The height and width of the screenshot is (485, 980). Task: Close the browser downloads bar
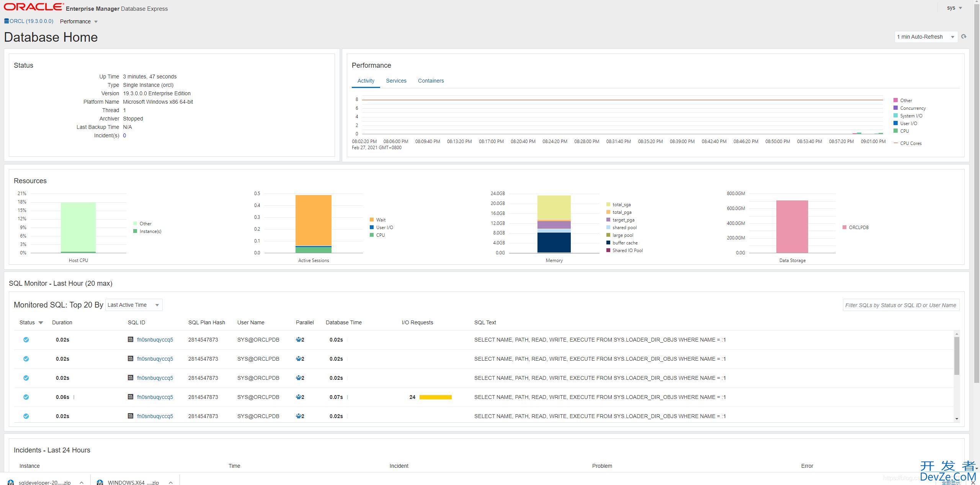pos(973,482)
